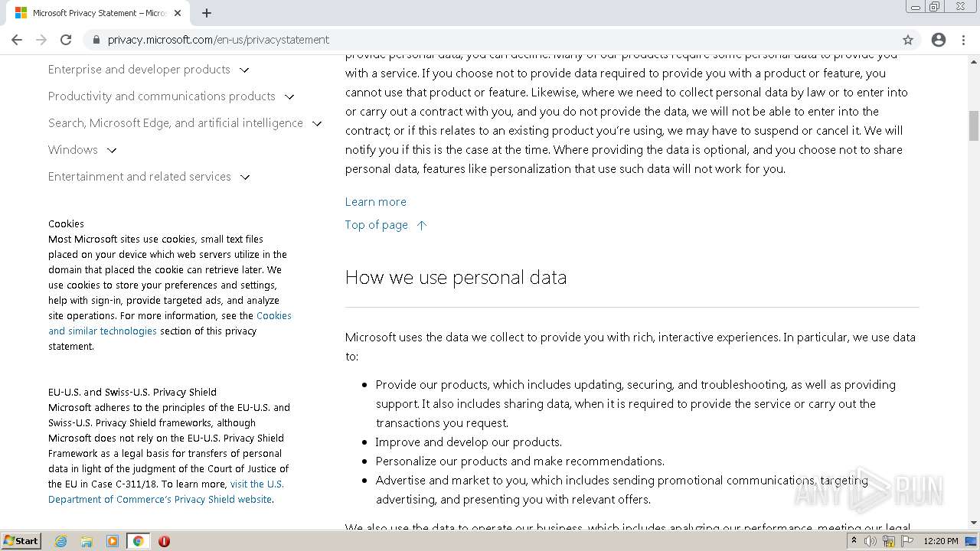This screenshot has height=551, width=980.
Task: Expand the Windows section chevron
Action: click(x=112, y=150)
